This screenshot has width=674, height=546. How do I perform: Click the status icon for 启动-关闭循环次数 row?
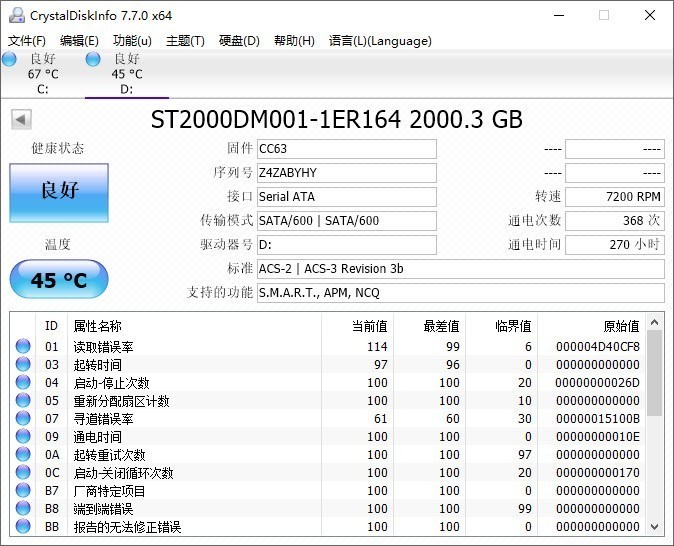pos(23,472)
